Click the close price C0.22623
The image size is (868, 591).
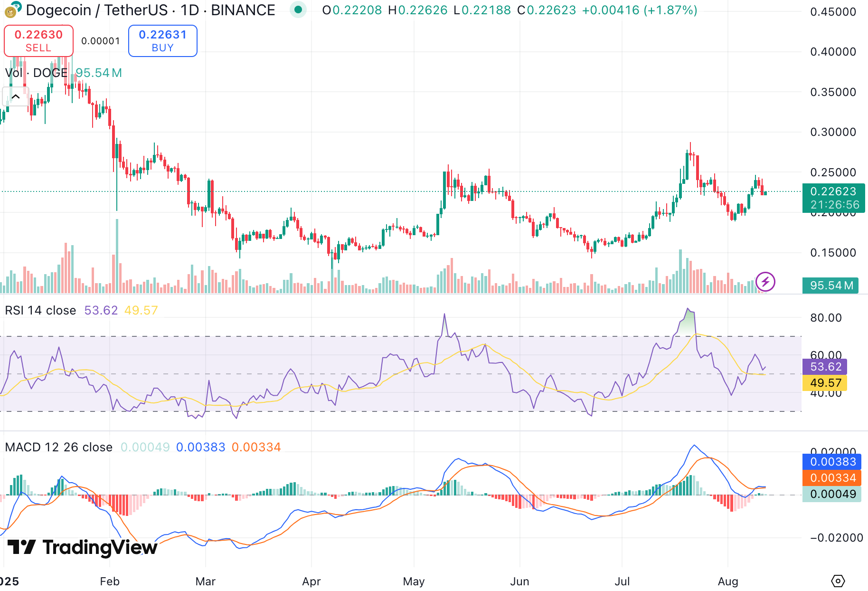[547, 10]
